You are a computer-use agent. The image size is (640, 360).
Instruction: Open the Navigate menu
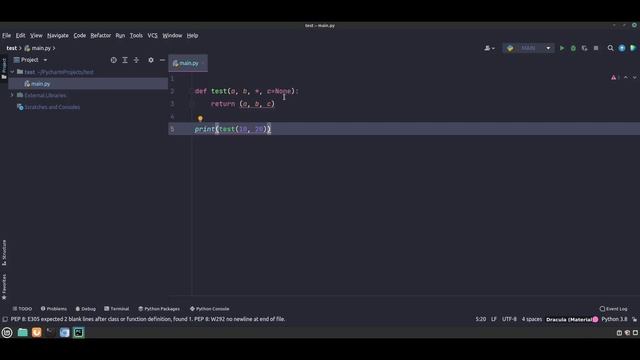tap(58, 36)
